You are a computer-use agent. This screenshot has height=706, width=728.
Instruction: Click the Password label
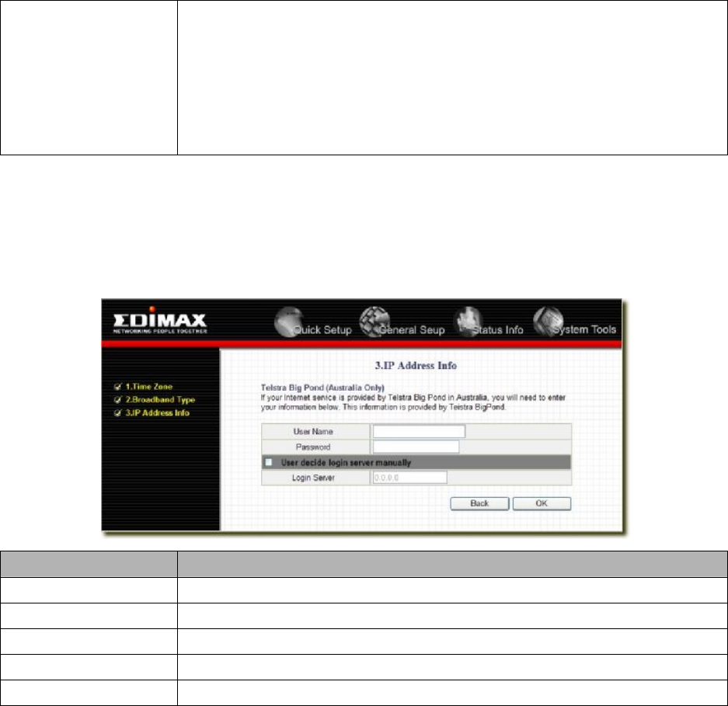313,447
